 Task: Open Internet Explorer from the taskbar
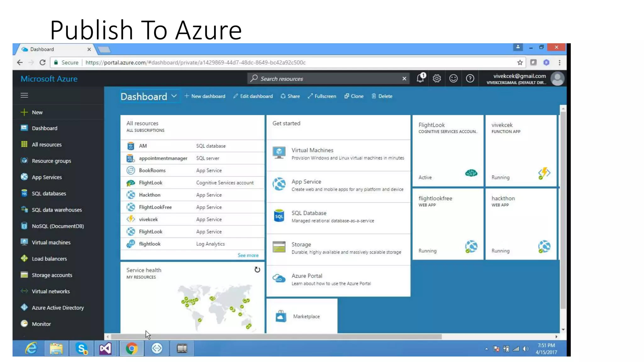pos(31,348)
